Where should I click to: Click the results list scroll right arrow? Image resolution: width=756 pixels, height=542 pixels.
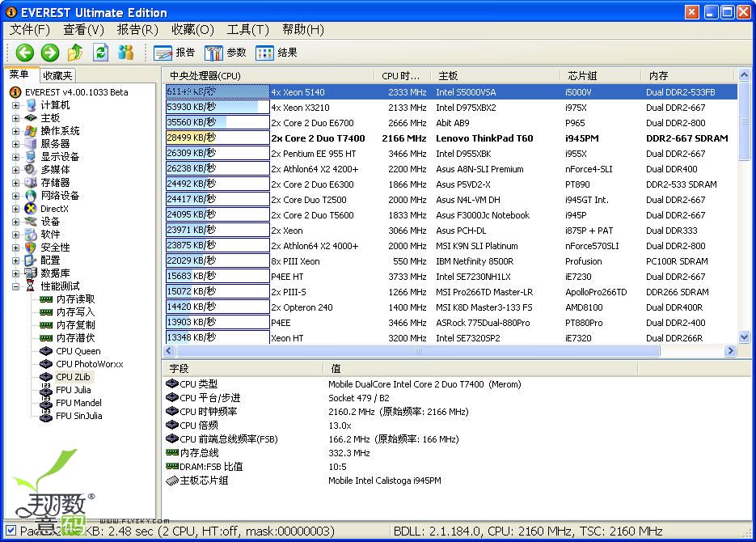tap(730, 350)
